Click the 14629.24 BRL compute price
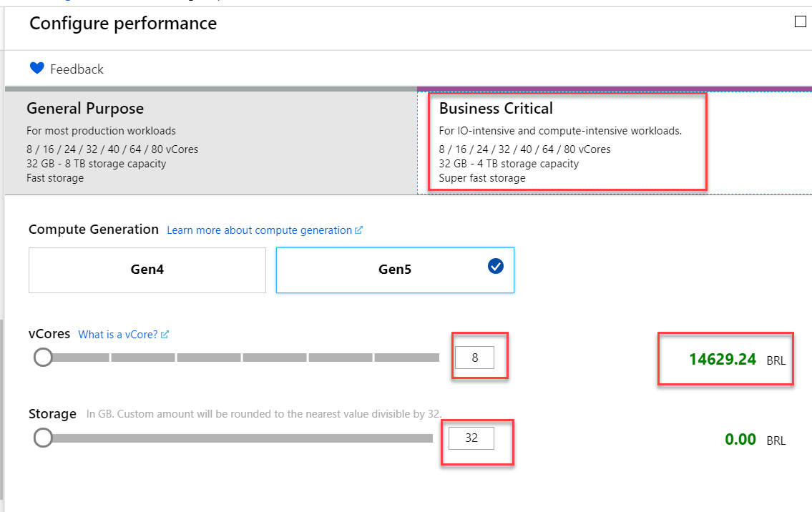Screen dimensions: 812x512 [x=723, y=360]
